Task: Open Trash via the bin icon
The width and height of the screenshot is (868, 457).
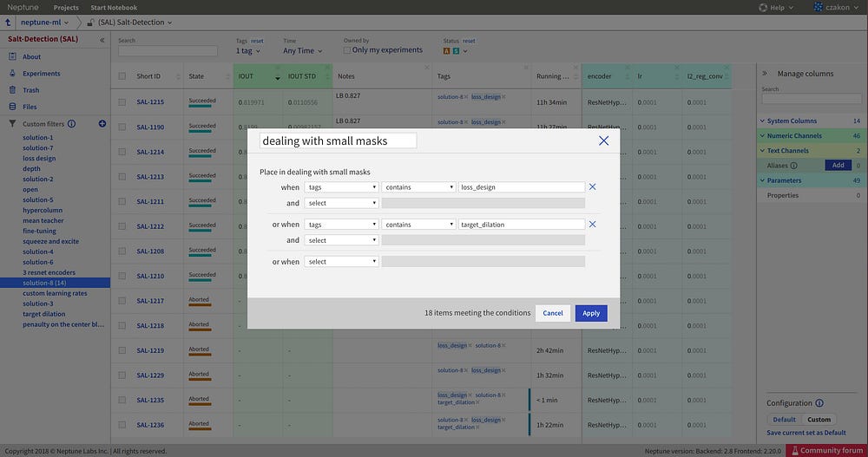Action: tap(12, 89)
